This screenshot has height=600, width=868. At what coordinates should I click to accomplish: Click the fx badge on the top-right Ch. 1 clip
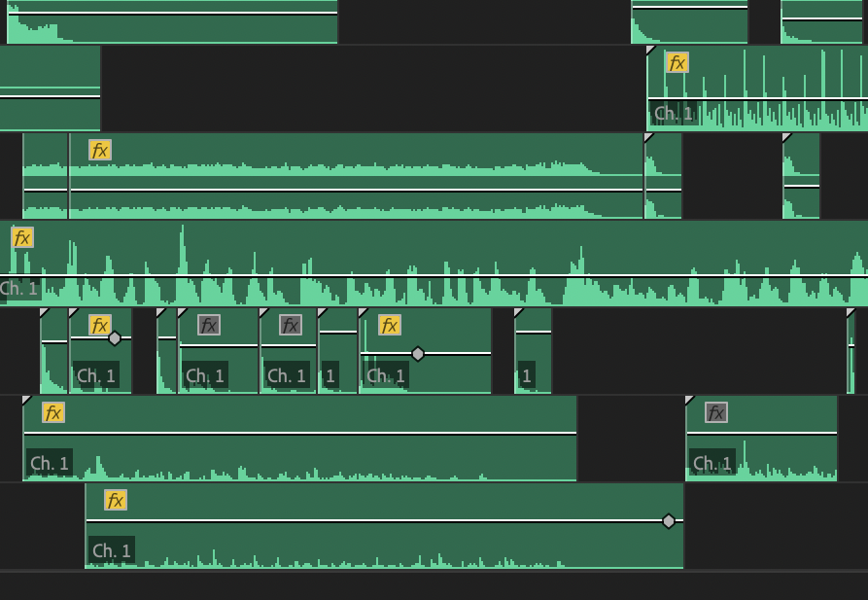point(677,61)
